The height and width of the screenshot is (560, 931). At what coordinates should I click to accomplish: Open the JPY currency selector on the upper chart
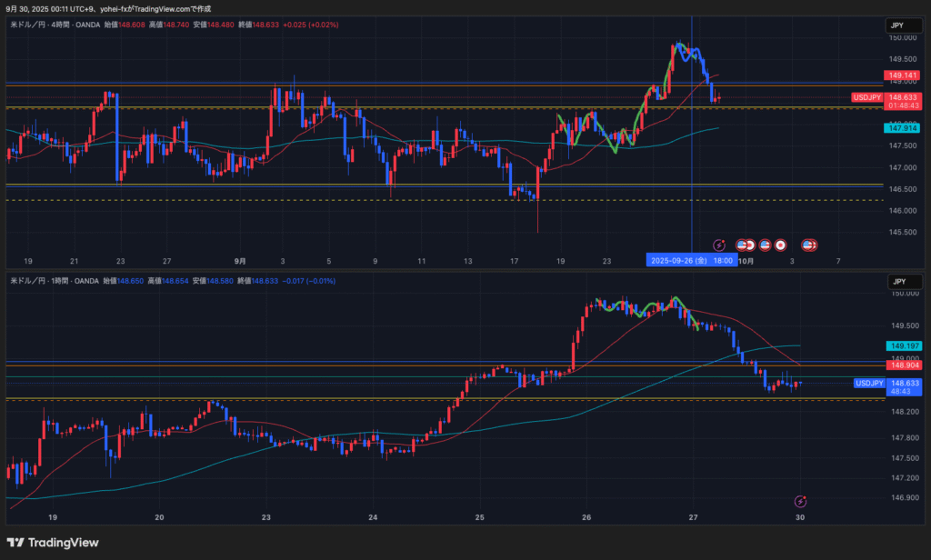click(896, 26)
